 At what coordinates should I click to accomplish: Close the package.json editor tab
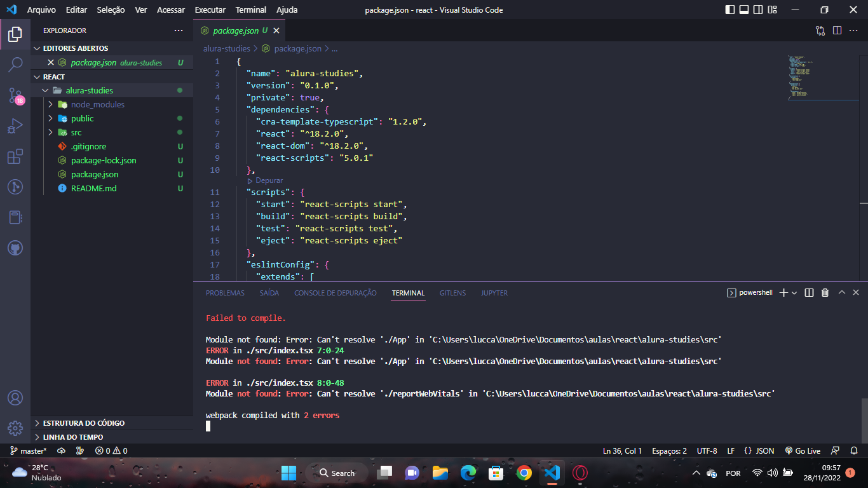[276, 30]
